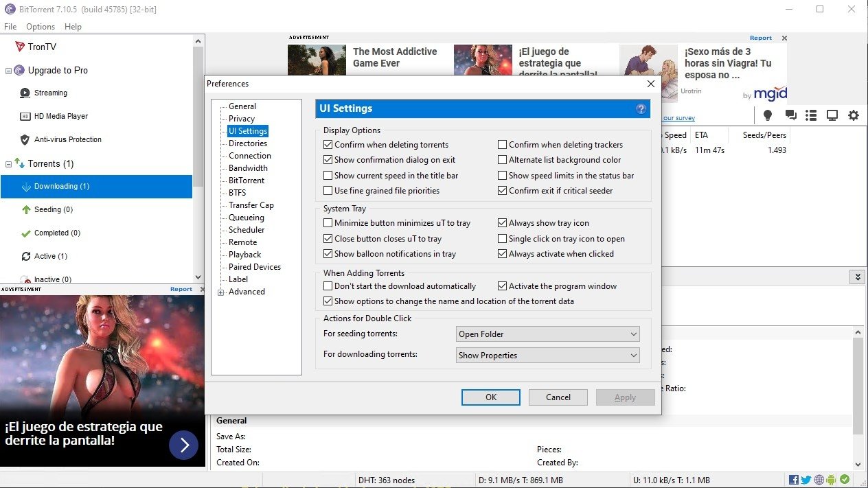Select Bandwidth in the Preferences tree
Screen dimensions: 868x488
pos(248,168)
